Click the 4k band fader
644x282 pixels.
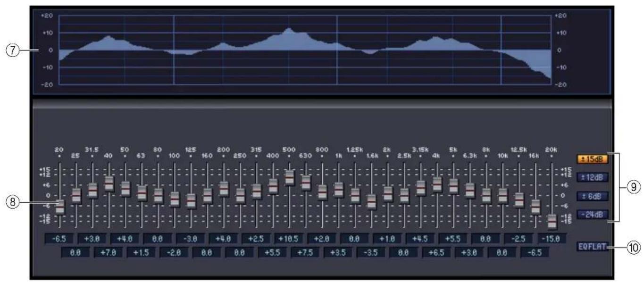pyautogui.click(x=437, y=184)
